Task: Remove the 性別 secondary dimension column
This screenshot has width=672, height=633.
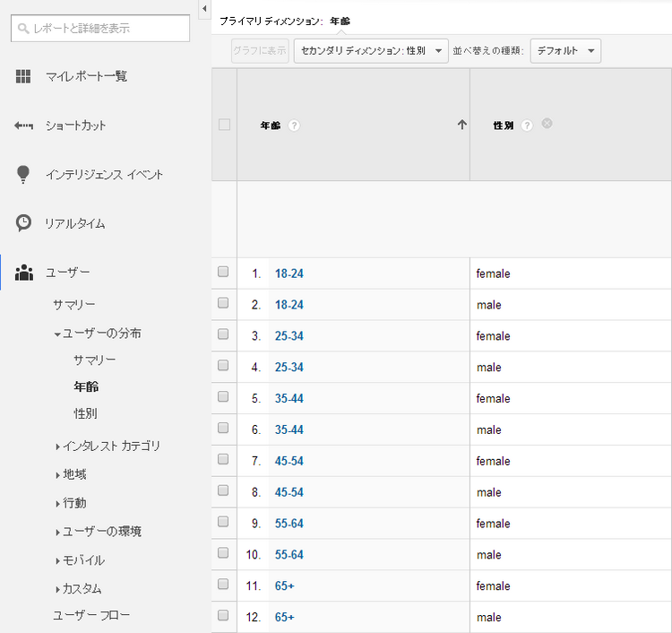Action: [547, 124]
